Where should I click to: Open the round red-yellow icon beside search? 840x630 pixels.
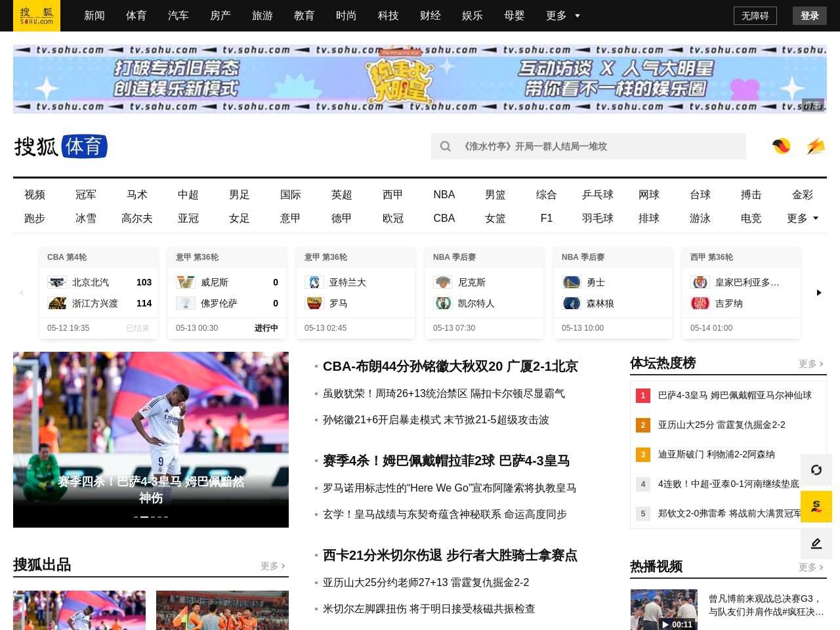tap(781, 146)
